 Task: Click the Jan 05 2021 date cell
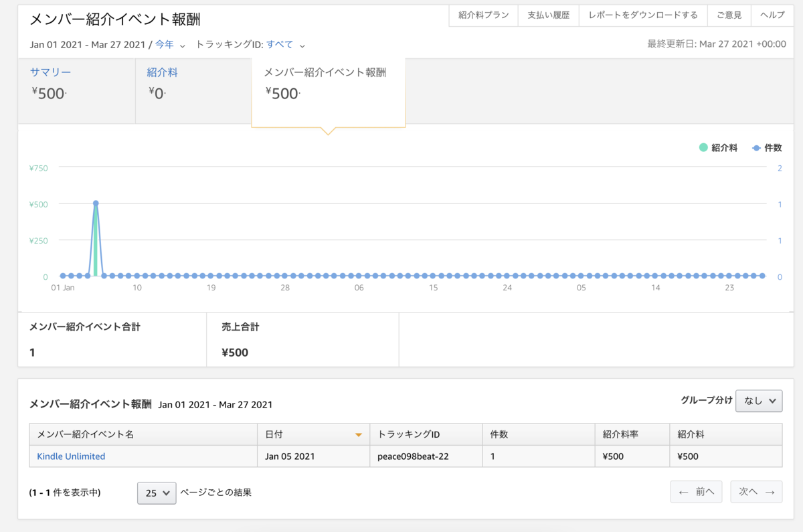[313, 456]
